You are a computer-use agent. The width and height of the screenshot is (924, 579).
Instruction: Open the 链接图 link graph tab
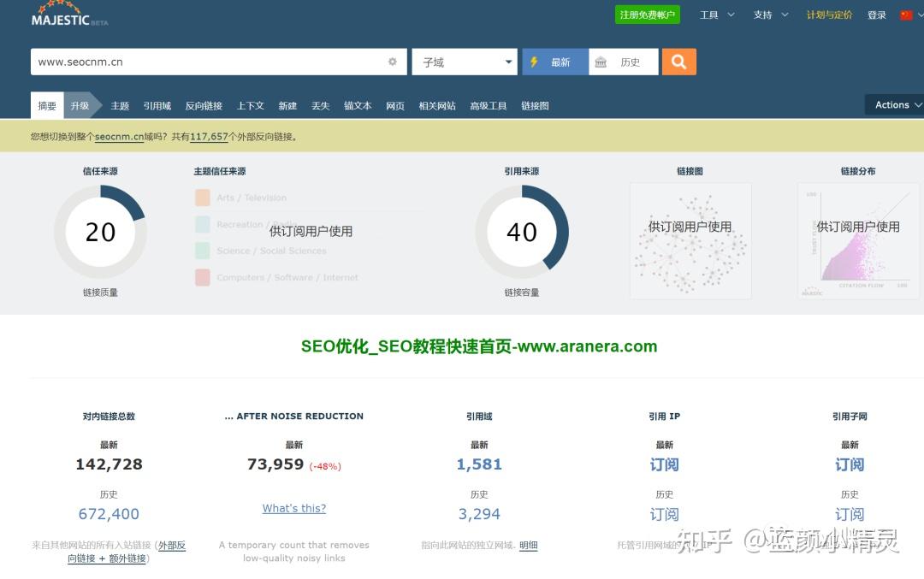click(535, 105)
